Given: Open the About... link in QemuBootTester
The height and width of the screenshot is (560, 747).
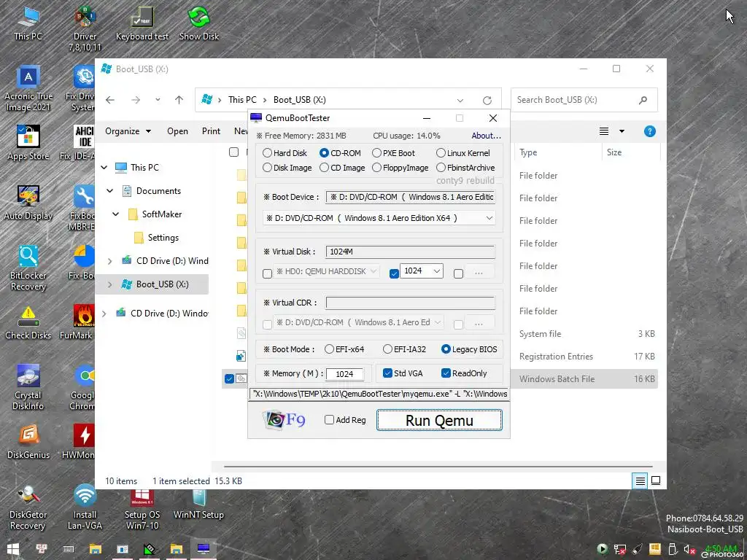Looking at the screenshot, I should pos(486,136).
